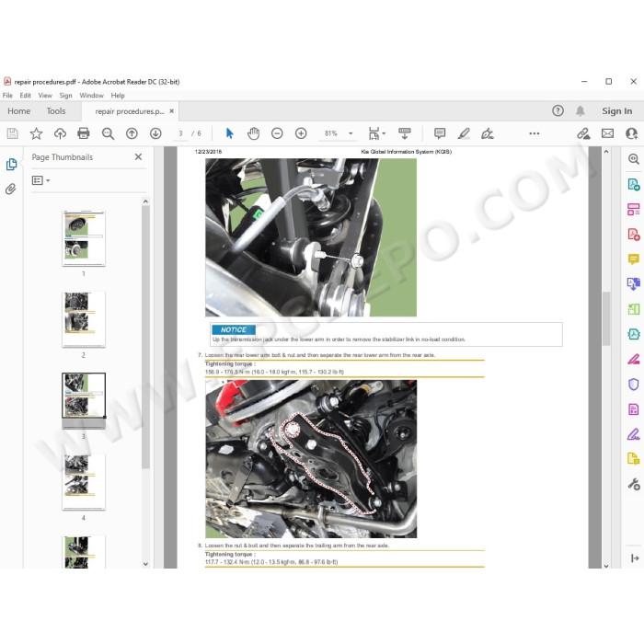Click the zoom in plus icon
The height and width of the screenshot is (644, 644).
click(301, 133)
